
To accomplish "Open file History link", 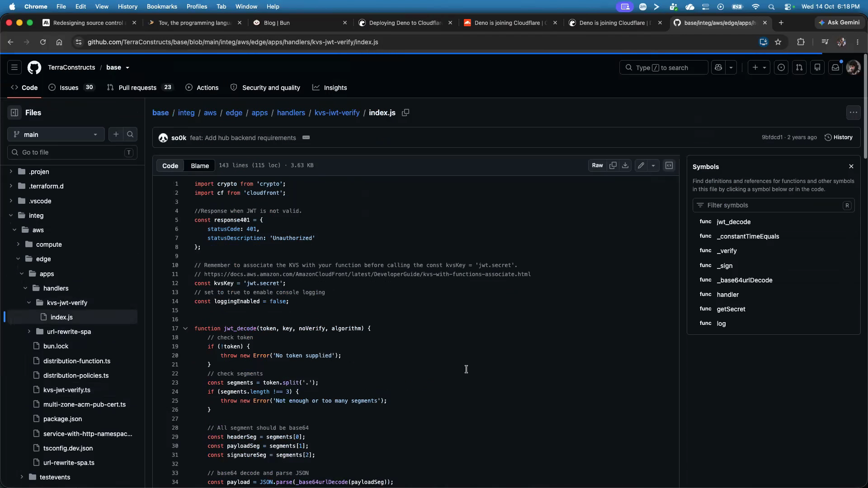I will point(839,137).
